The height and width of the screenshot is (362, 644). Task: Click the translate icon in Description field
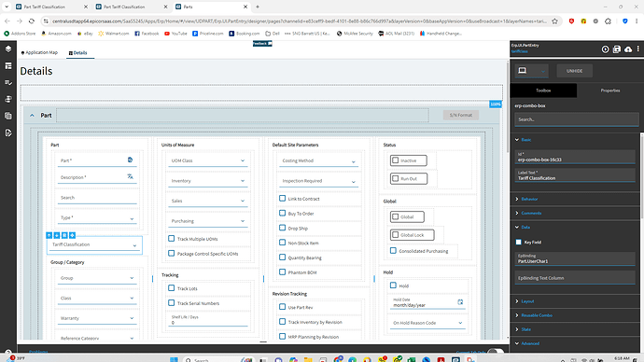pyautogui.click(x=130, y=176)
